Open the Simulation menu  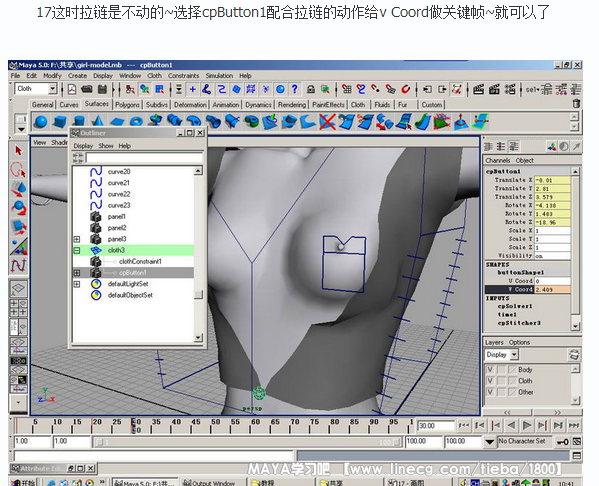(x=219, y=76)
